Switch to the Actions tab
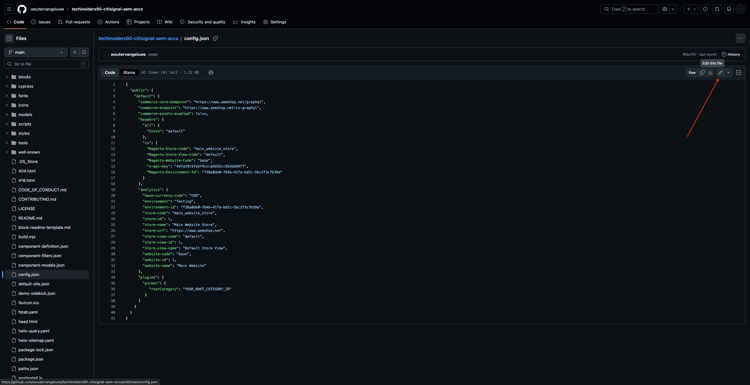 (109, 22)
